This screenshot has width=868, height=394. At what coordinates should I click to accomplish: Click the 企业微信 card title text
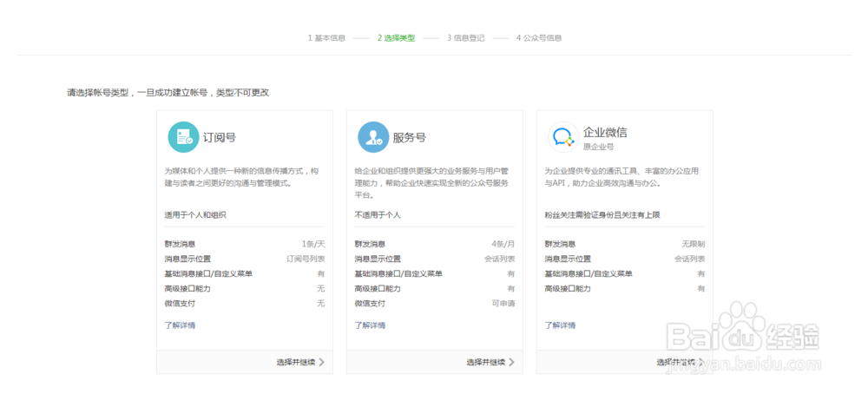click(605, 133)
